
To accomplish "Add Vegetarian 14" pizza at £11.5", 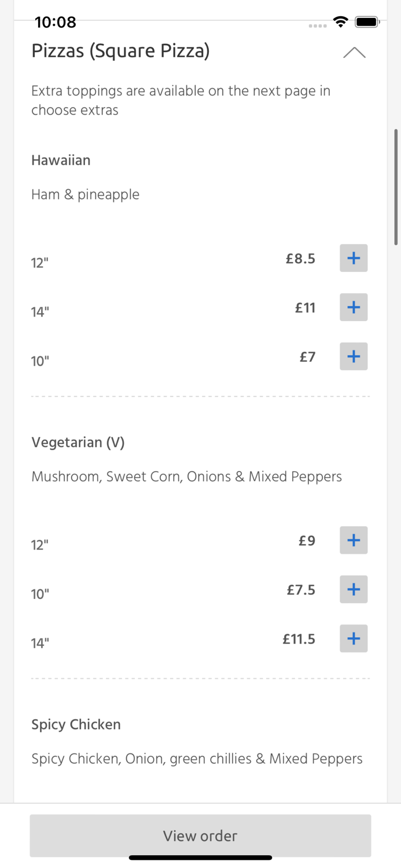I will tap(354, 639).
